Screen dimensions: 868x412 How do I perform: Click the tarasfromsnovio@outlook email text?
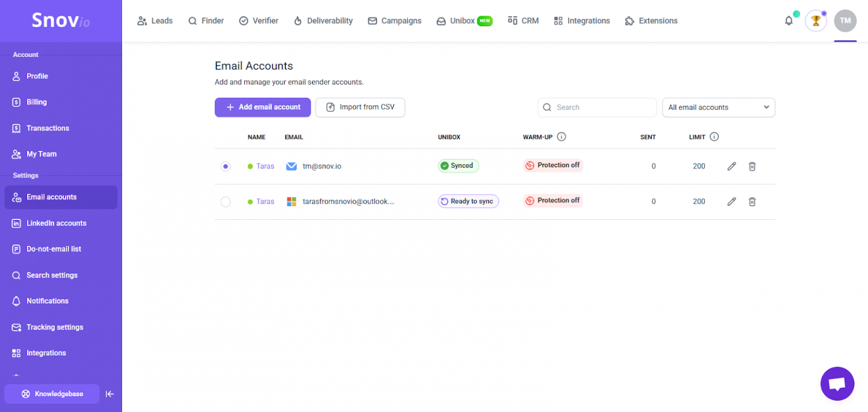(x=349, y=201)
